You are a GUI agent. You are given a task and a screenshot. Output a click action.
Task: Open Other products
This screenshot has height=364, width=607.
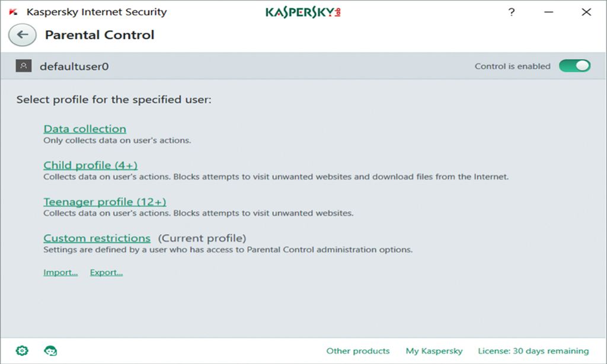point(358,350)
